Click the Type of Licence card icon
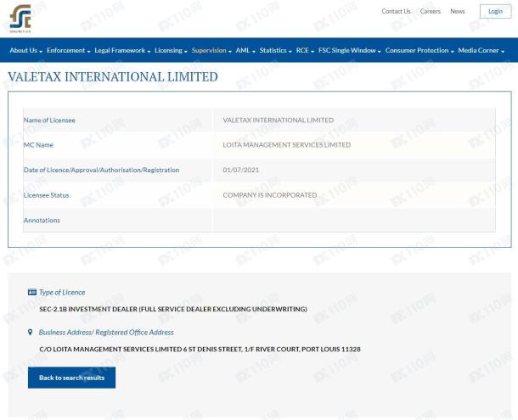 [32, 292]
